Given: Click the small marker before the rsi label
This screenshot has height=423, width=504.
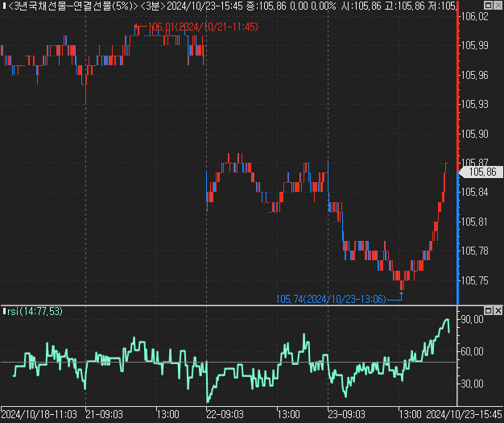Looking at the screenshot, I should pyautogui.click(x=4, y=311).
